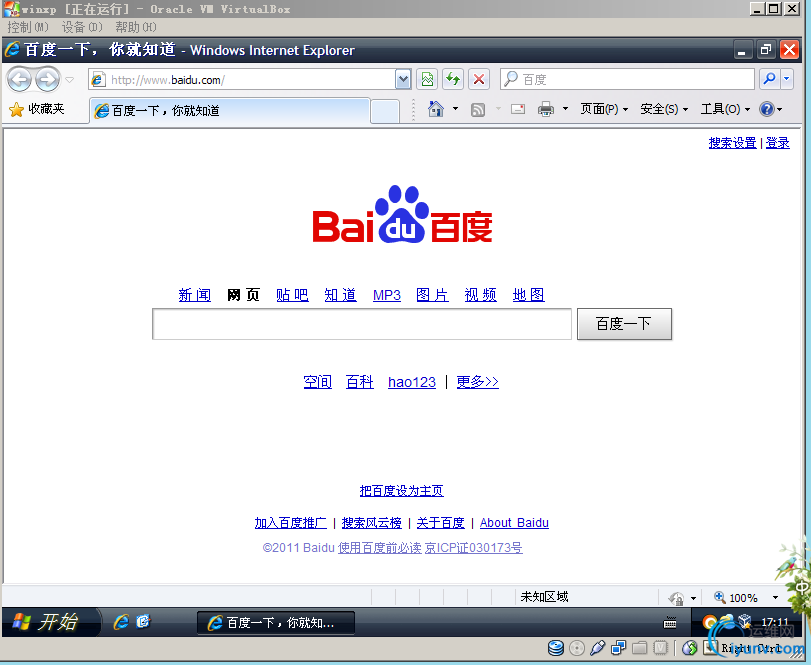Click the blue Help question mark icon
Screen dimensions: 811x665
point(767,109)
